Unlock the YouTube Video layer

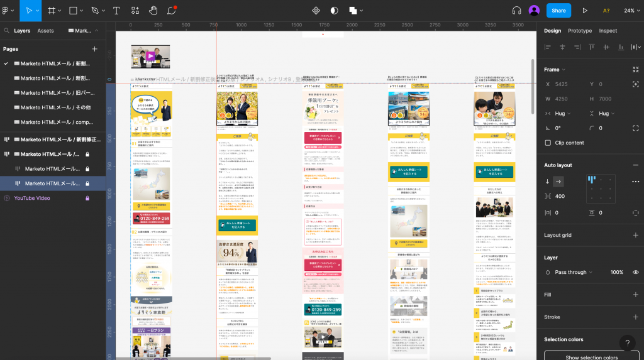pyautogui.click(x=87, y=198)
